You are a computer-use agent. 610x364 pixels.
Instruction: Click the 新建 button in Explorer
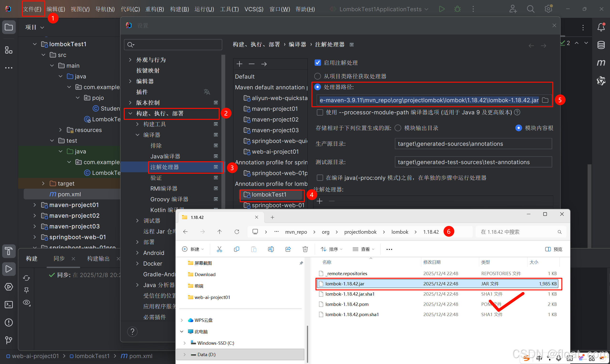point(193,249)
